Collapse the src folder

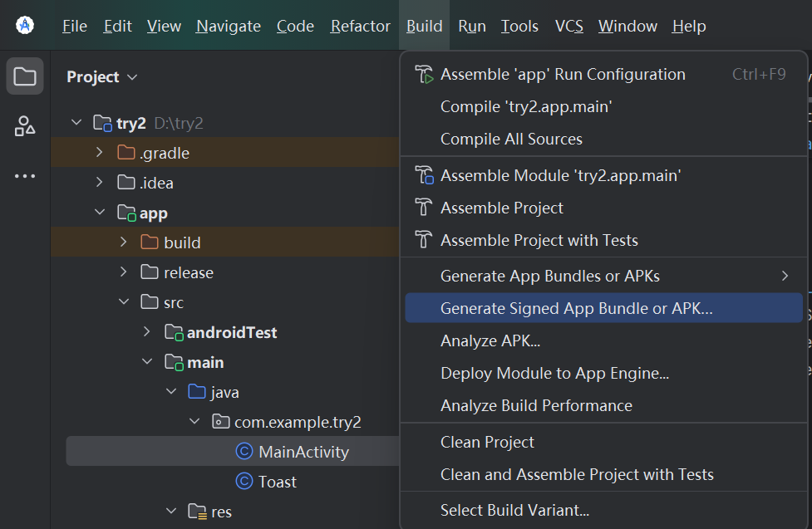123,302
